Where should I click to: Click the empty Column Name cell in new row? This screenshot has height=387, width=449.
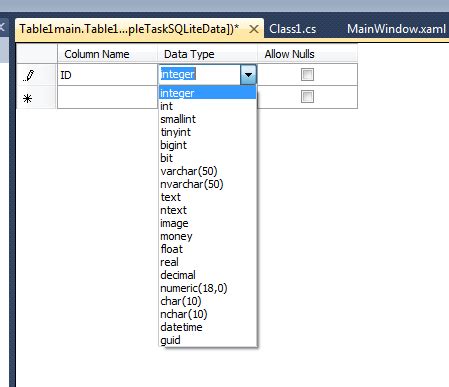click(108, 97)
